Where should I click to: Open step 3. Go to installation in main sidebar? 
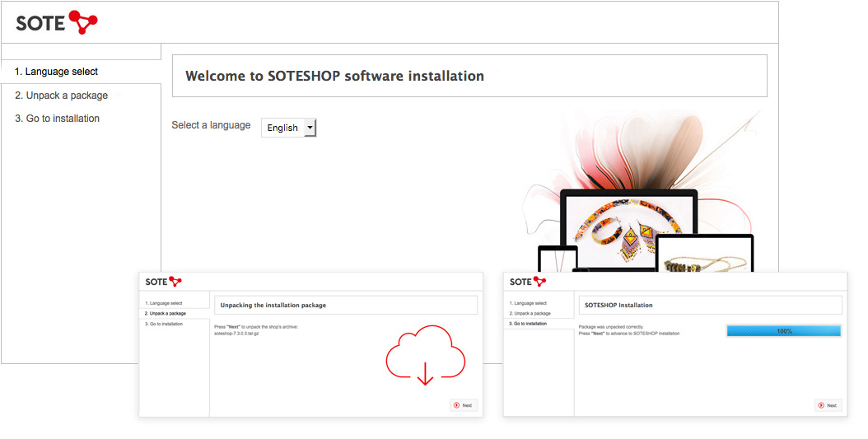coord(57,119)
